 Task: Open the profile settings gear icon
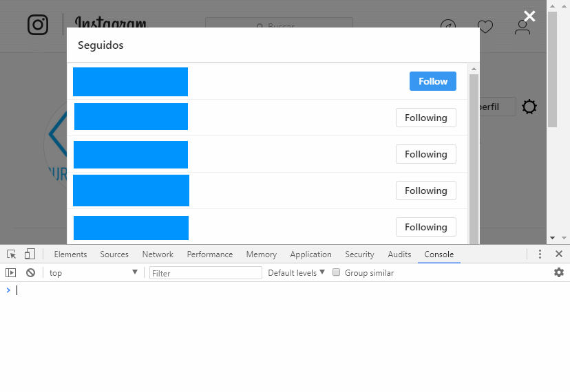pos(529,107)
